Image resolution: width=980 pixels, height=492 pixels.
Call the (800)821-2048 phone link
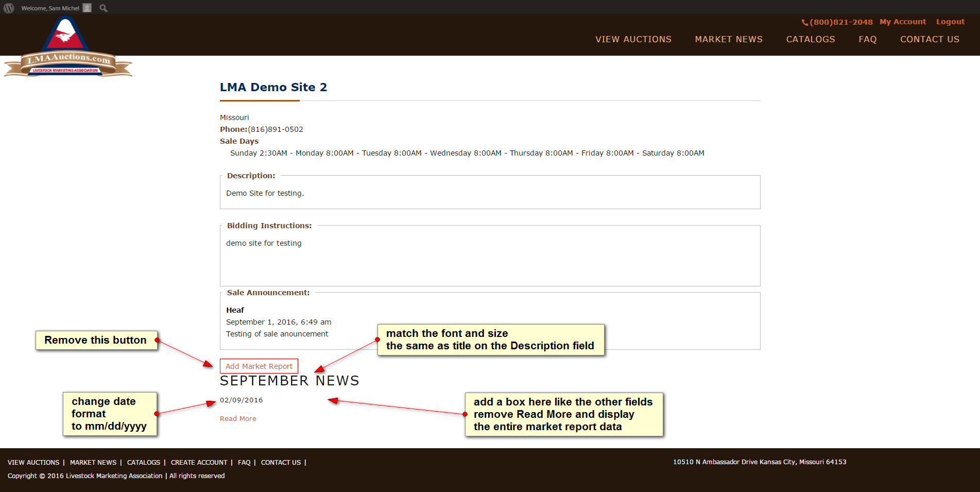[837, 22]
